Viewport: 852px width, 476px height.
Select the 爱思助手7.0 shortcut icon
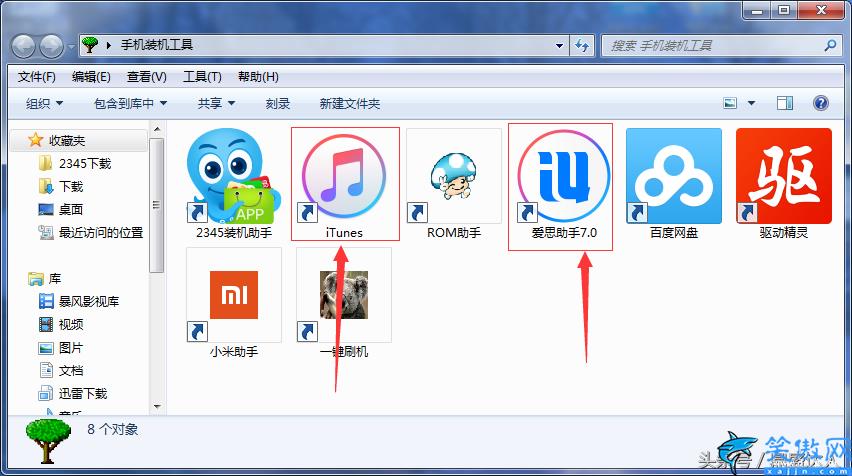pos(563,176)
